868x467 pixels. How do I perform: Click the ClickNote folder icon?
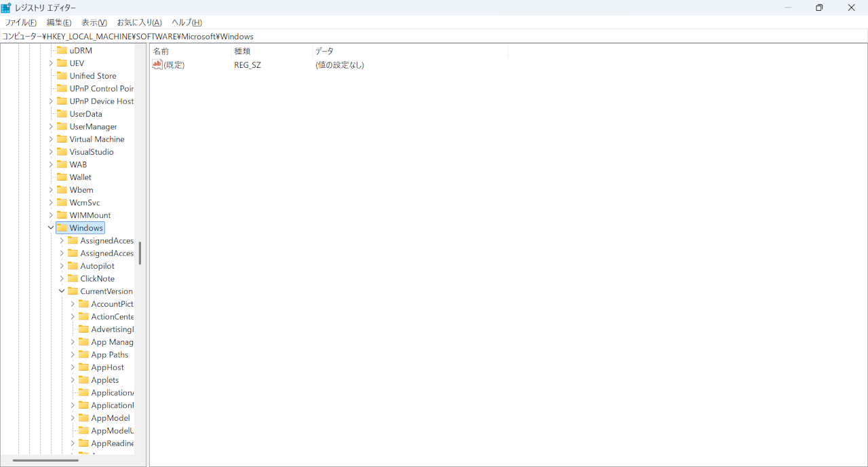(73, 278)
